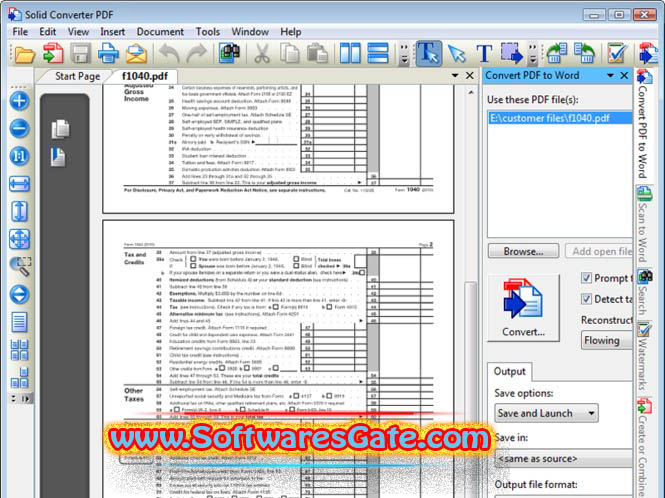Copy selection using the copy icon

tap(290, 54)
